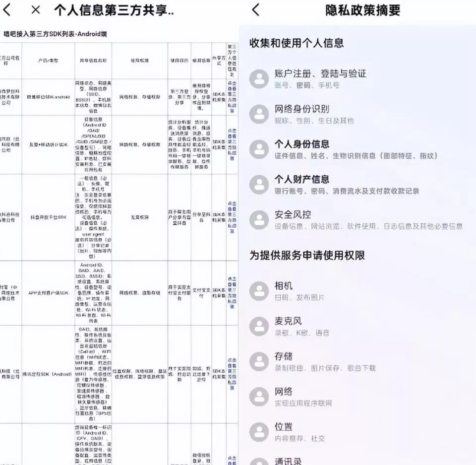
Task: Tap the icon beside 账户注册、登陆与验证
Action: click(x=259, y=79)
